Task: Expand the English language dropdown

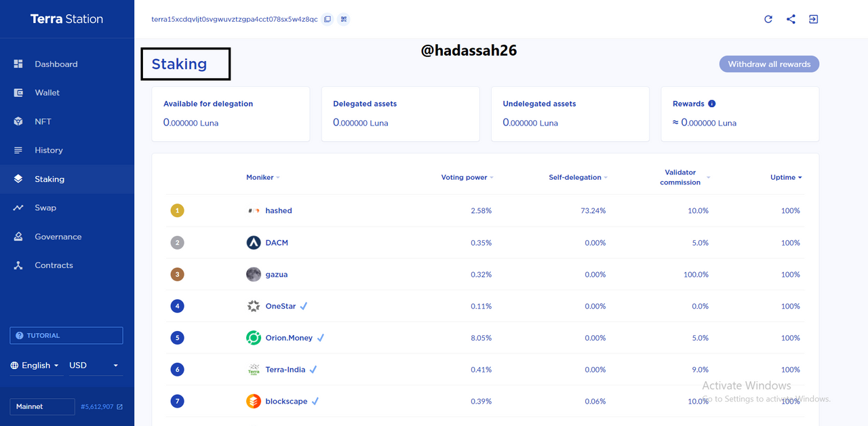Action: point(35,365)
